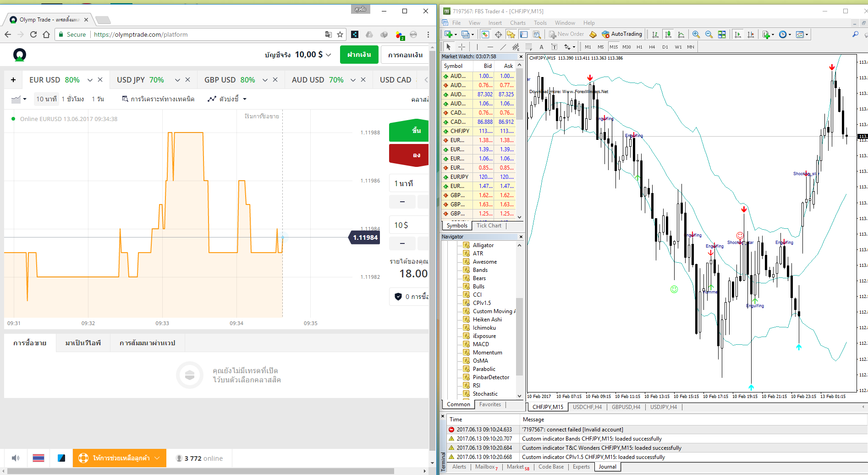This screenshot has height=475, width=868.
Task: Open Data Window crosshair-circle icon
Action: click(498, 34)
